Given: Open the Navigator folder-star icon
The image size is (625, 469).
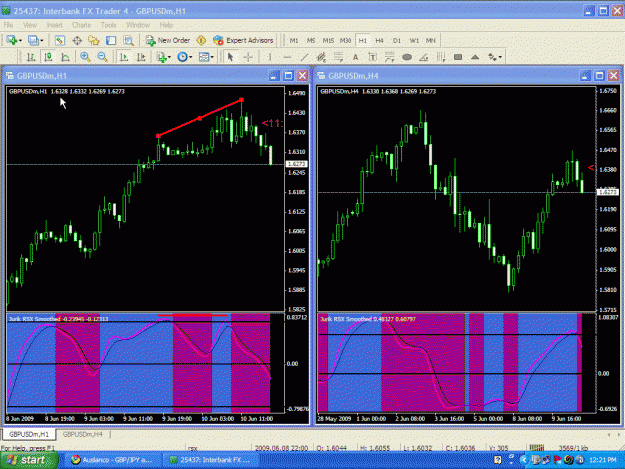Looking at the screenshot, I should tap(94, 40).
